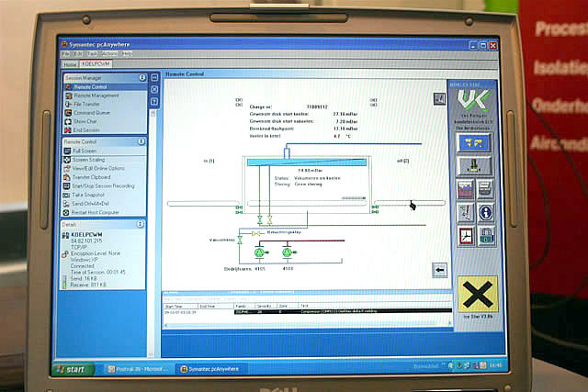
Task: Click the back arrow button in process view
Action: (440, 269)
